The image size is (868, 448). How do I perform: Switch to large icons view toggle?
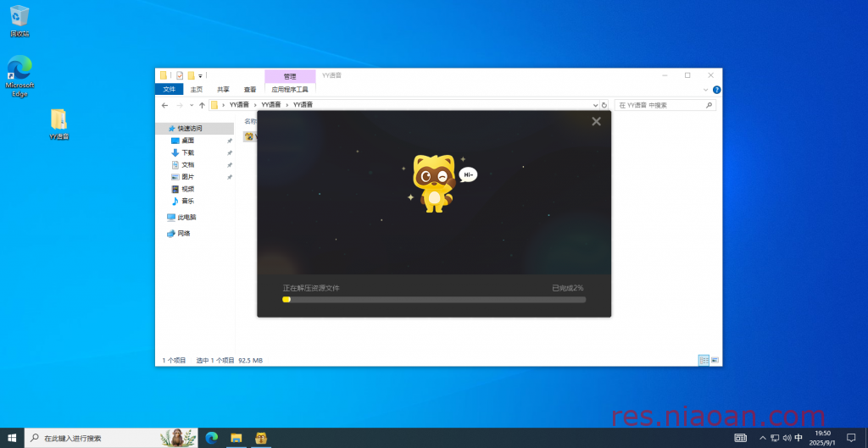715,360
